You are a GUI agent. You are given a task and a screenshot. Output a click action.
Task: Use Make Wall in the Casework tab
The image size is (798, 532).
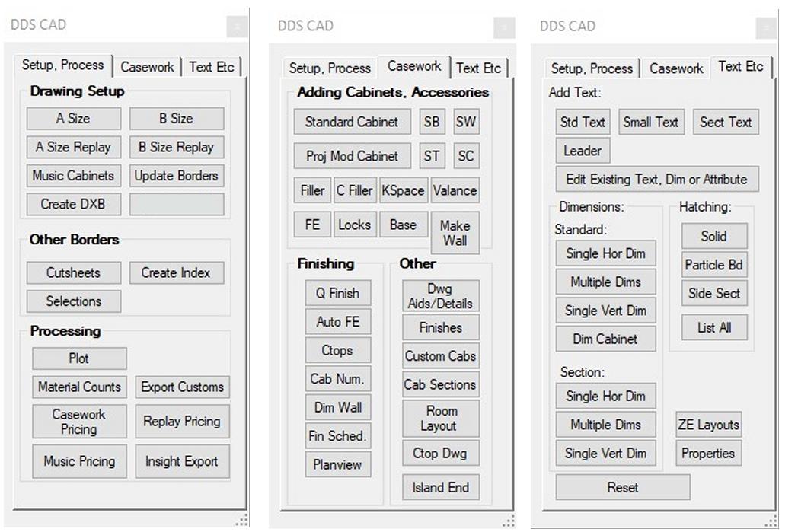click(x=455, y=231)
